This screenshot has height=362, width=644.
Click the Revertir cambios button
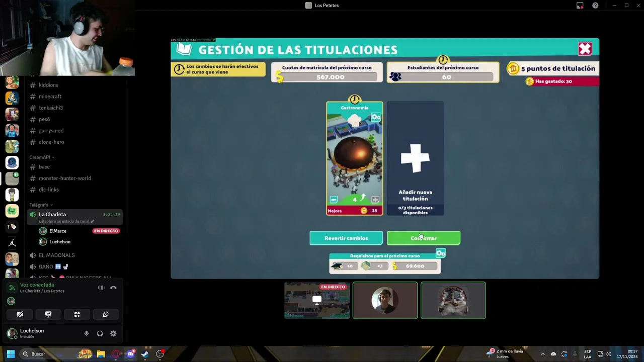[x=346, y=238]
